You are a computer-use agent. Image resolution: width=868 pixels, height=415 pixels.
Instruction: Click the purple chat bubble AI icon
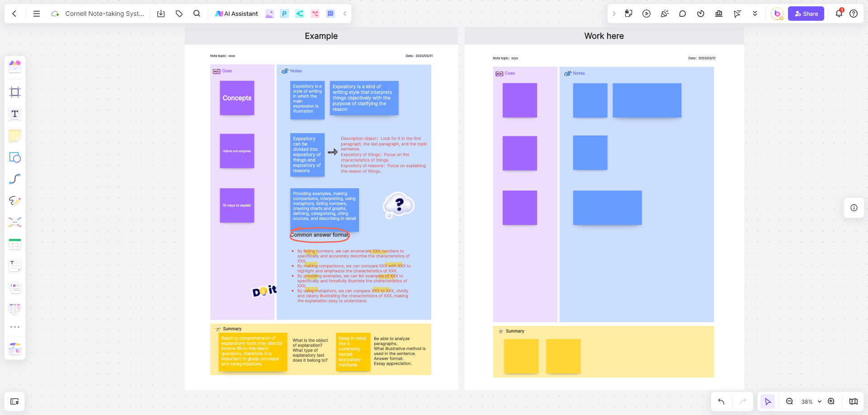pyautogui.click(x=330, y=14)
